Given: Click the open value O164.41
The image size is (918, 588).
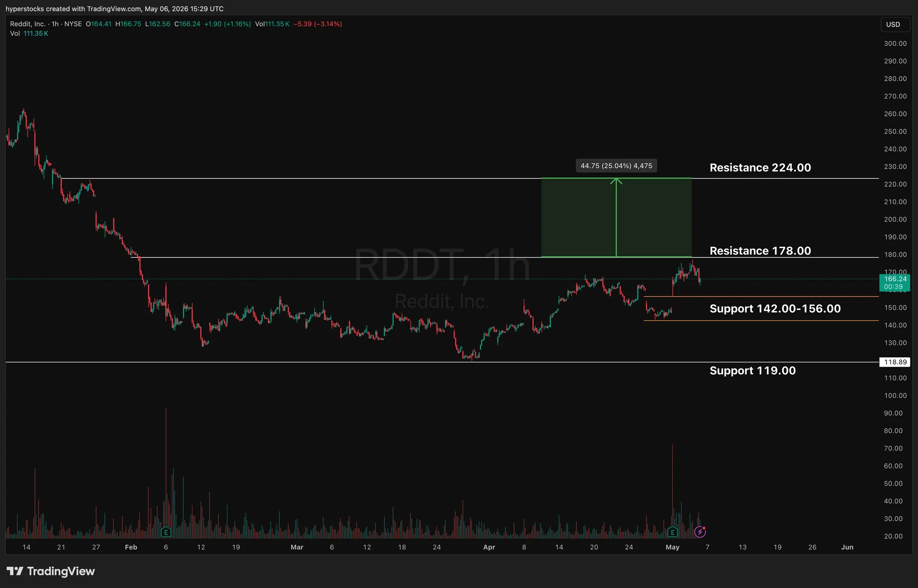Looking at the screenshot, I should pyautogui.click(x=99, y=24).
